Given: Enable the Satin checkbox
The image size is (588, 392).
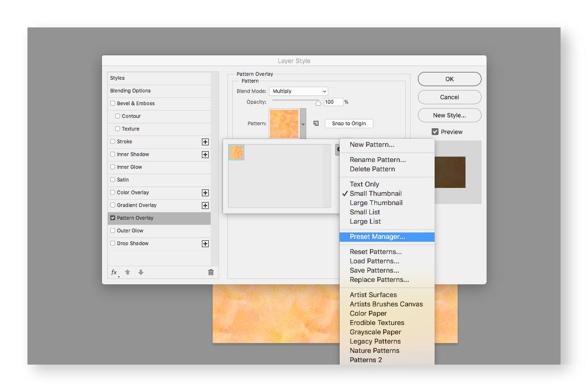Looking at the screenshot, I should pos(113,180).
